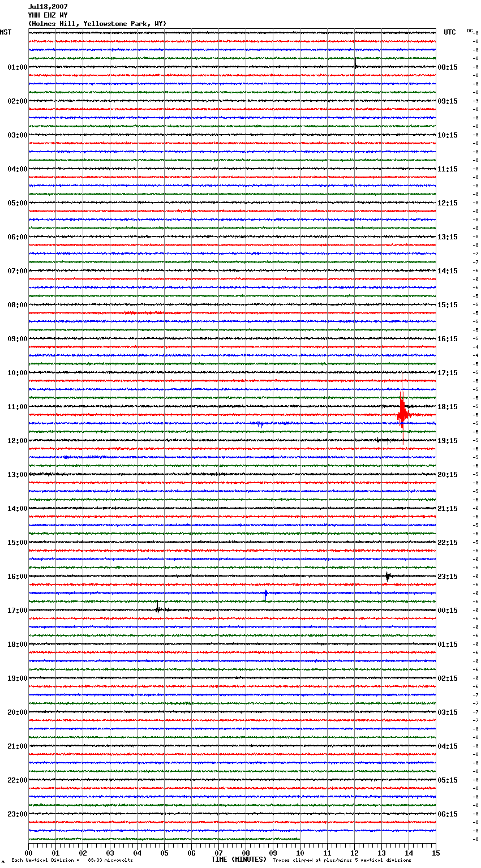This screenshot has width=481, height=868.
Task: Click the 01:00 MST time label
Action: point(17,67)
